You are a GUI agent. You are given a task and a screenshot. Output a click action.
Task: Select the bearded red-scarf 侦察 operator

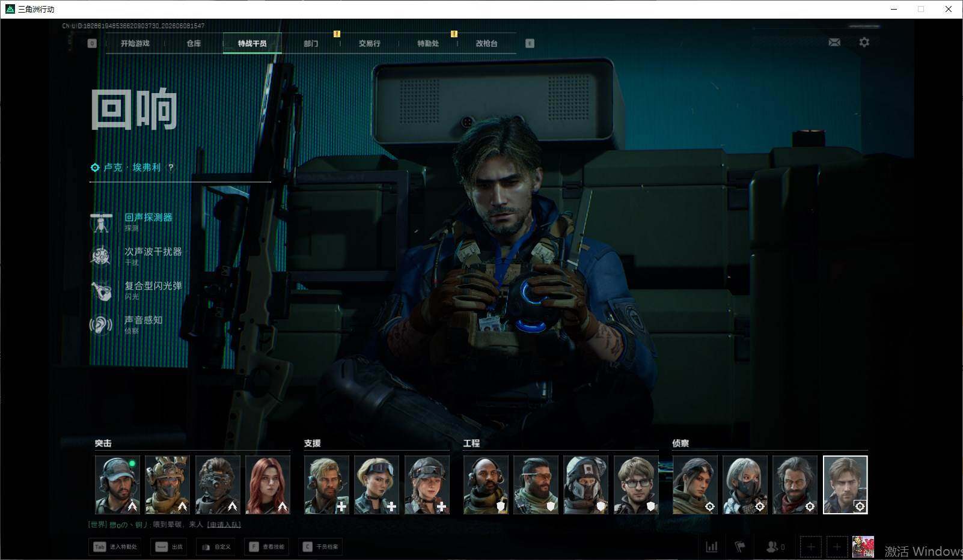[x=795, y=485]
